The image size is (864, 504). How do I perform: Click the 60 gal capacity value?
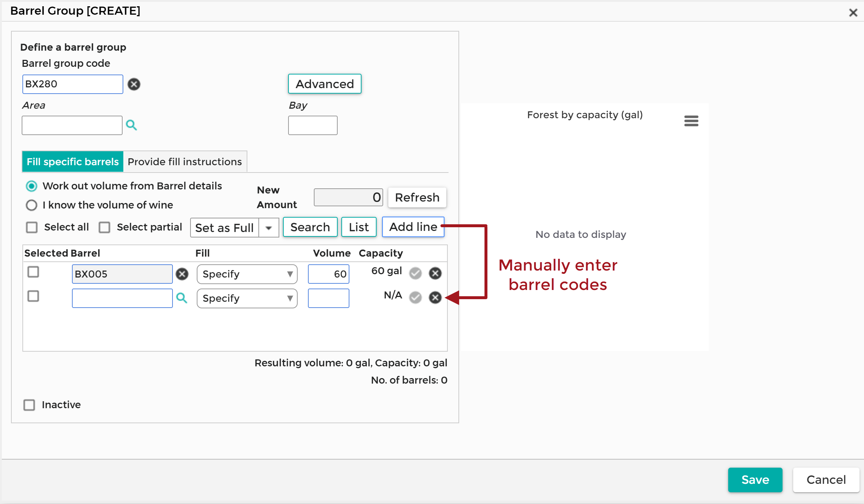(386, 271)
